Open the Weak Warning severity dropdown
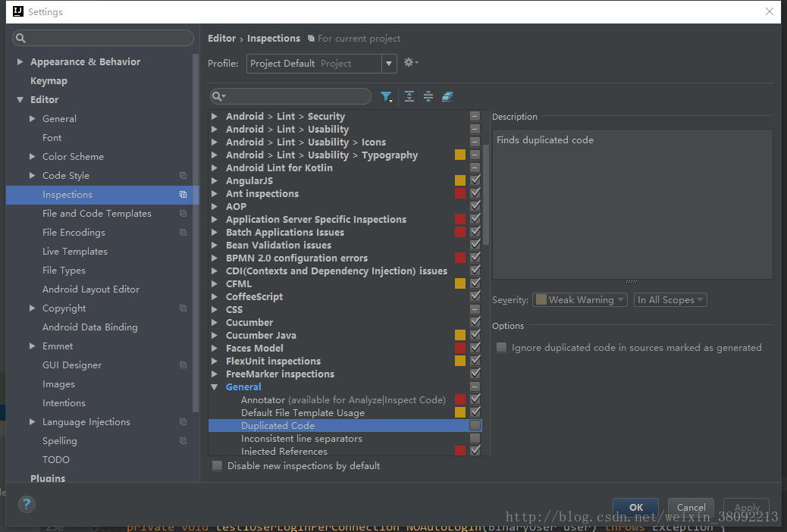 [580, 299]
